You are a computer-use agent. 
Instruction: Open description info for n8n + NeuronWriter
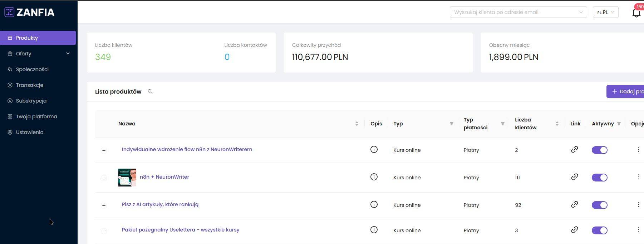pos(374,177)
